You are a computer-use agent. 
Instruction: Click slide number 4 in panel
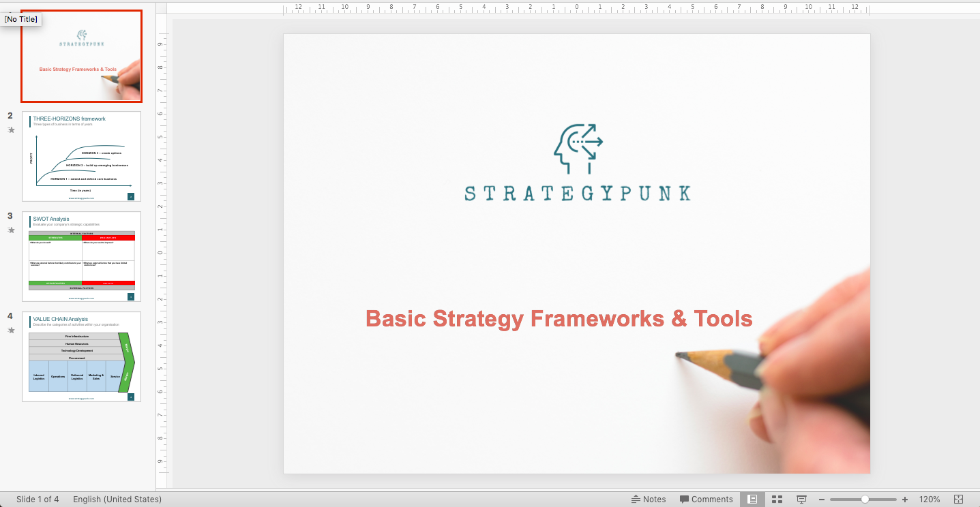pyautogui.click(x=10, y=316)
